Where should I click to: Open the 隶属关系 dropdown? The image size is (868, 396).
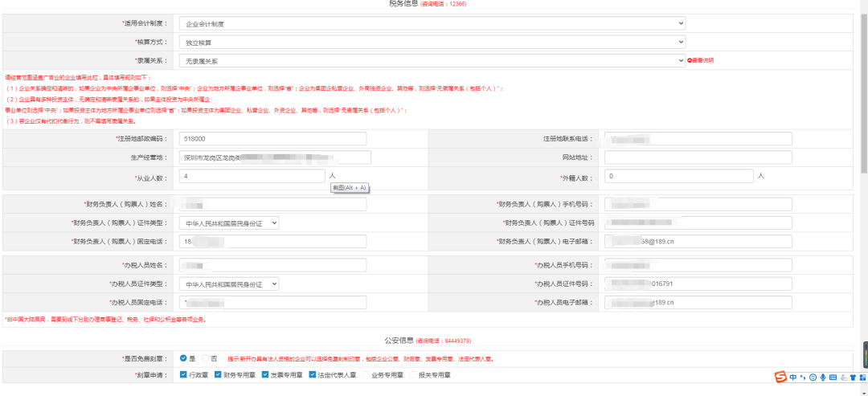coord(432,60)
